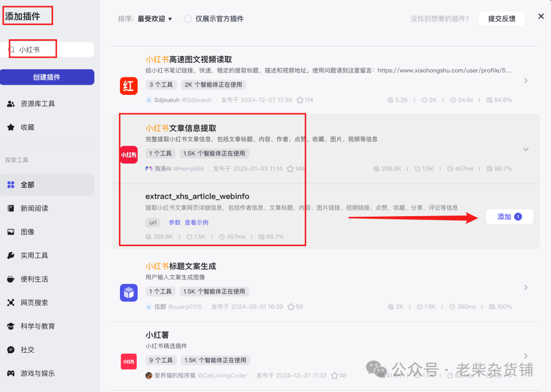Select 新闻阅读 category
The height and width of the screenshot is (392, 551).
pyautogui.click(x=47, y=208)
